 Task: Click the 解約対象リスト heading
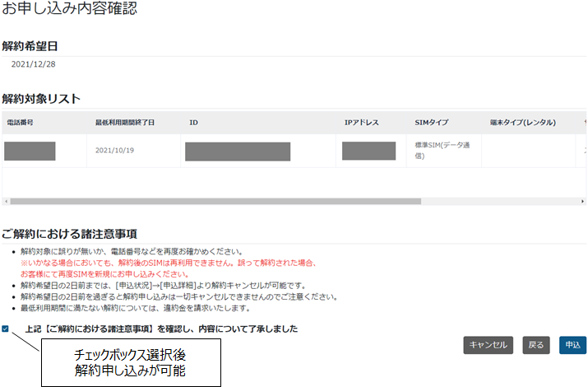tap(41, 99)
